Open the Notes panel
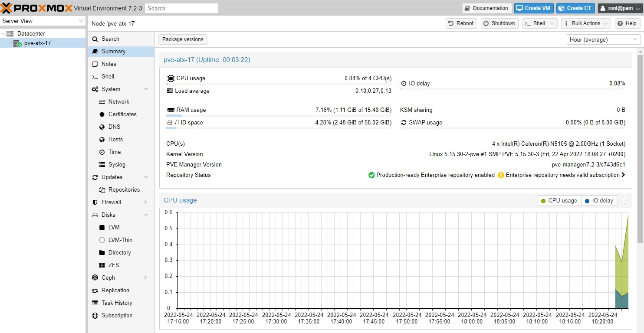 coord(121,64)
